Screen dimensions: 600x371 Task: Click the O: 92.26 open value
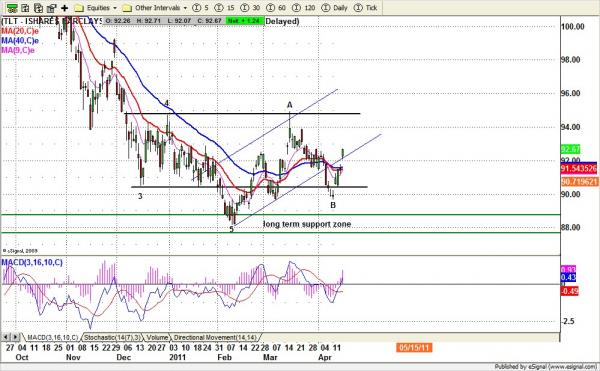(x=118, y=21)
